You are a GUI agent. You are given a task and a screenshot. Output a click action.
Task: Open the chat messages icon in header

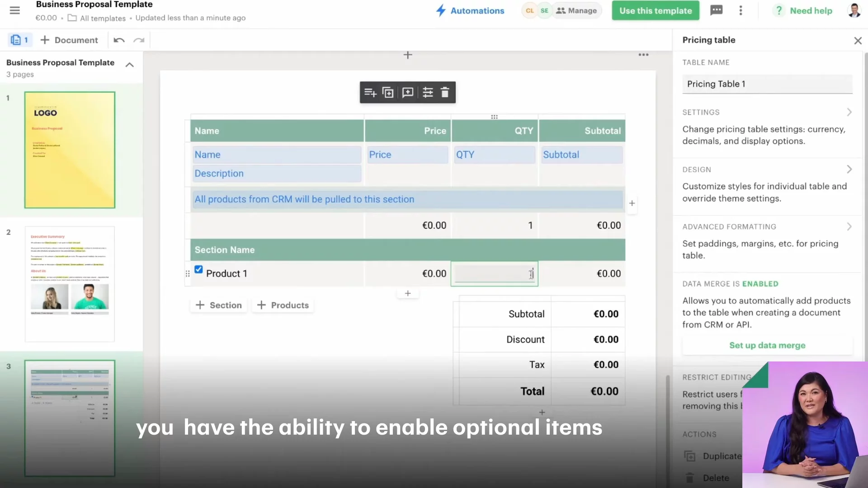(717, 10)
